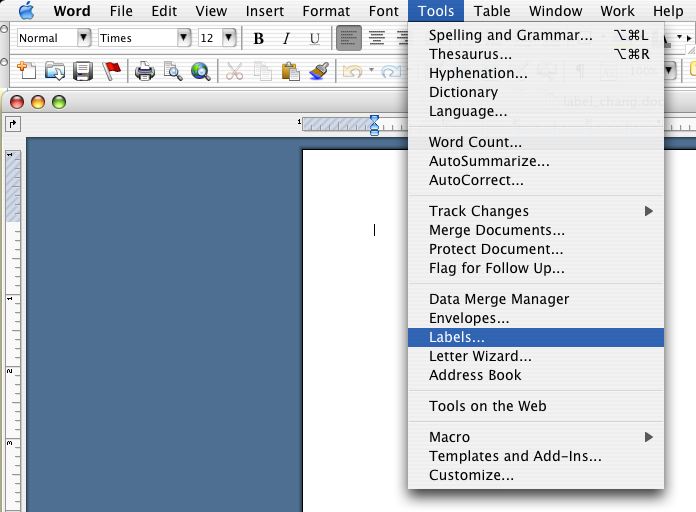Viewport: 696px width, 512px height.
Task: Click the Cut scissors icon
Action: coord(234,71)
